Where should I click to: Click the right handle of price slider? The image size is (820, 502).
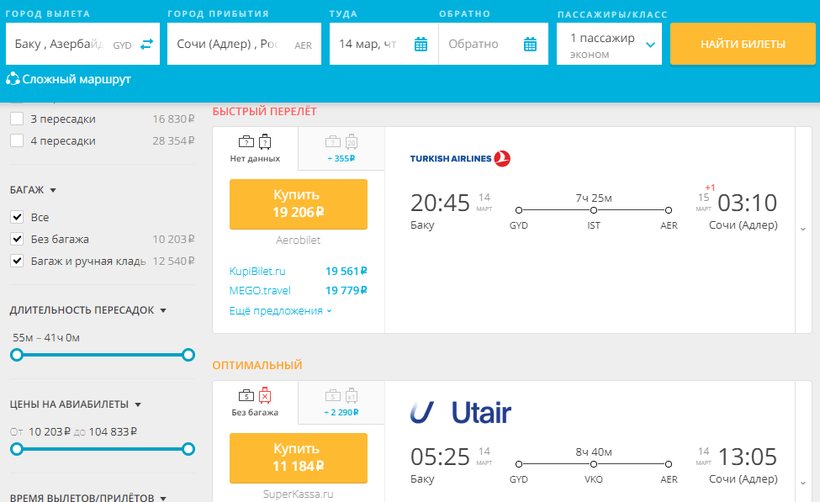tap(188, 449)
